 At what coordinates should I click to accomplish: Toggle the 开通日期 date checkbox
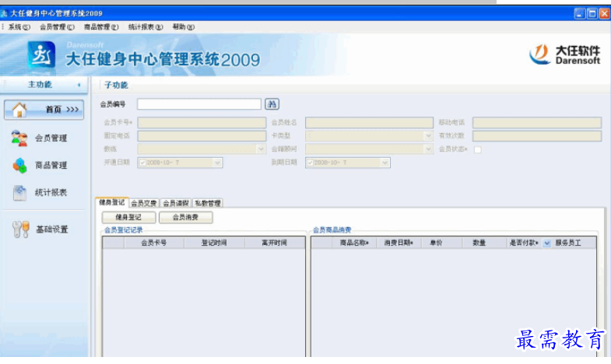142,163
